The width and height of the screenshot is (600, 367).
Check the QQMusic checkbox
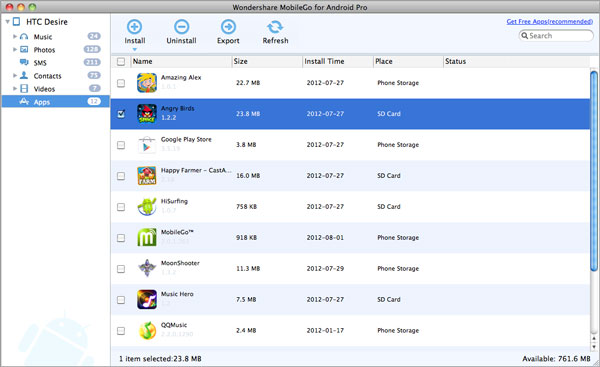[121, 331]
